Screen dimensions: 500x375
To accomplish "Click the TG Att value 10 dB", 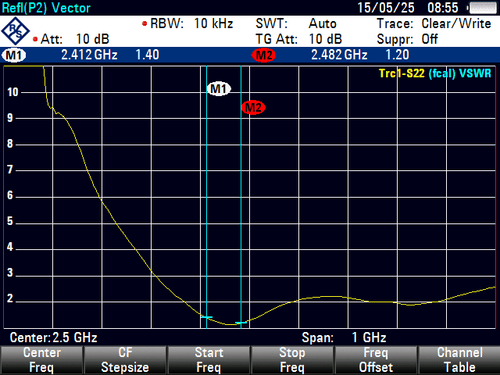I will 325,39.
